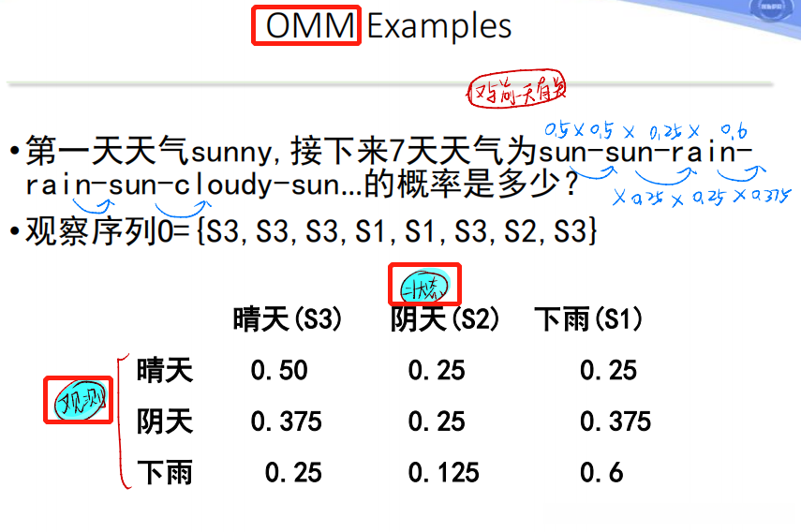Click the value "0.6" in the table
The image size is (801, 532).
601,473
